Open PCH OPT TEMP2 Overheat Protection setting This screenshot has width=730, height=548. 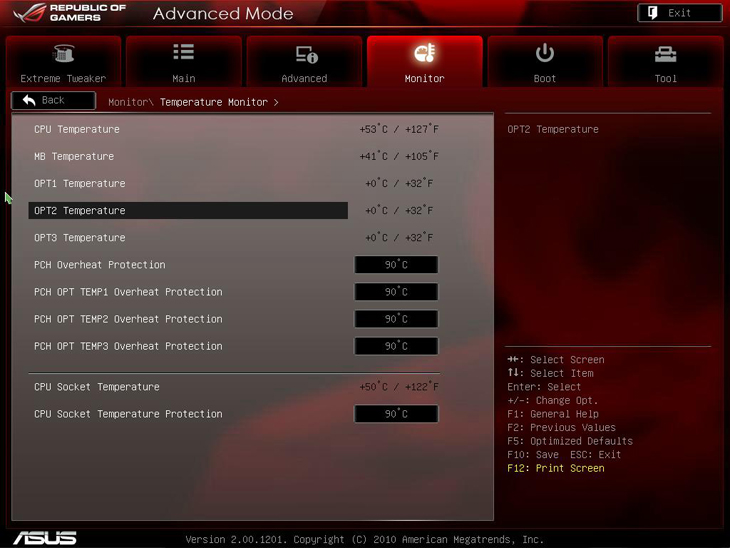(x=396, y=319)
